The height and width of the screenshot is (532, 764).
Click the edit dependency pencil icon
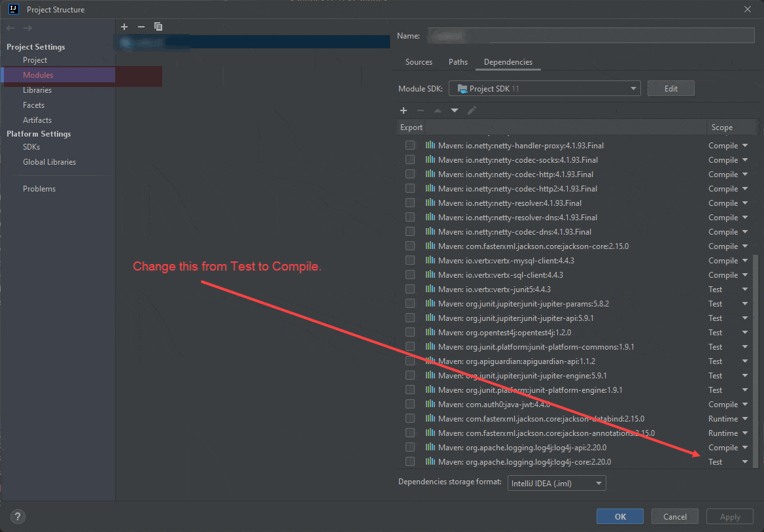coord(472,110)
